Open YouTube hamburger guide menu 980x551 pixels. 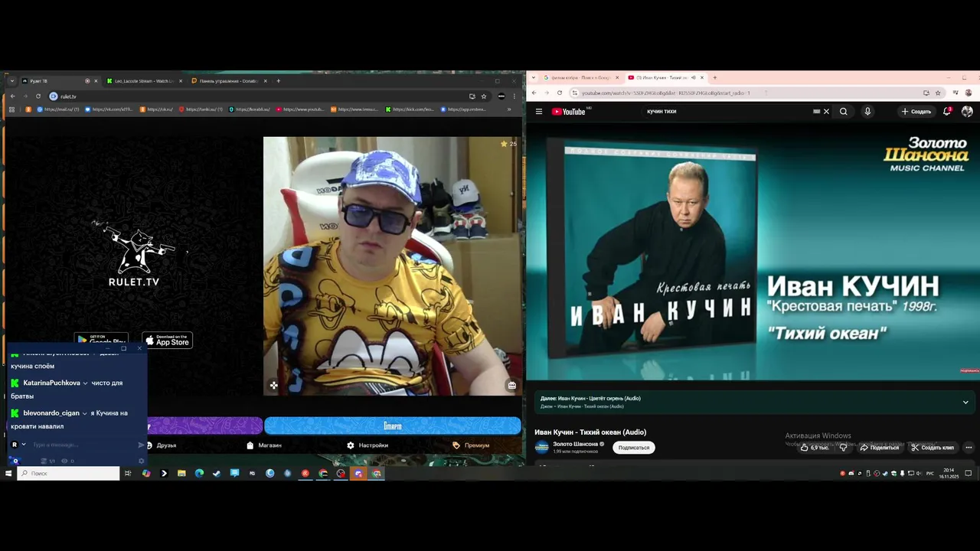539,112
